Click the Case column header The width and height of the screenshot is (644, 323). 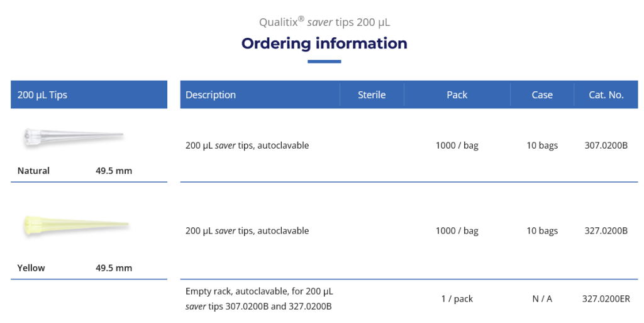[x=541, y=95]
